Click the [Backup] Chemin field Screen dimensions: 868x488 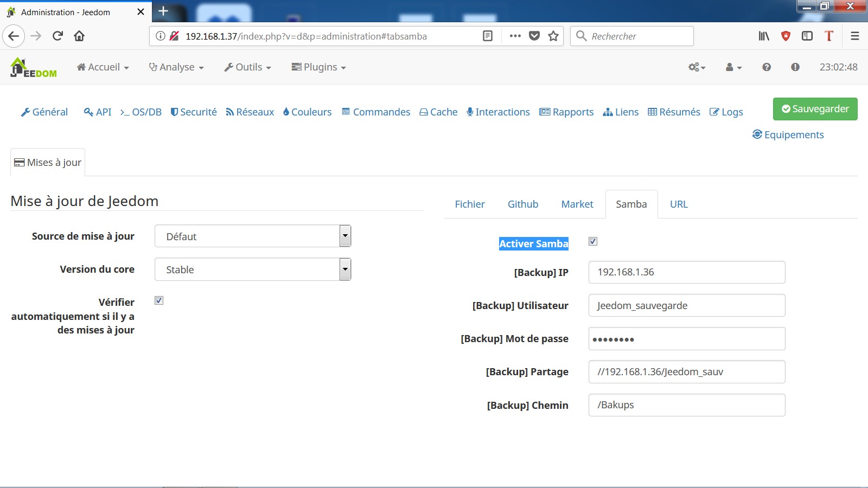click(687, 405)
